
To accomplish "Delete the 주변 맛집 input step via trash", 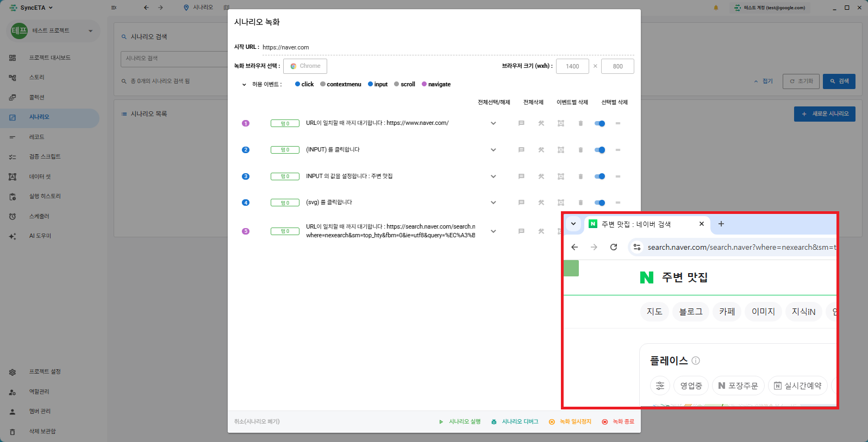I will point(580,176).
